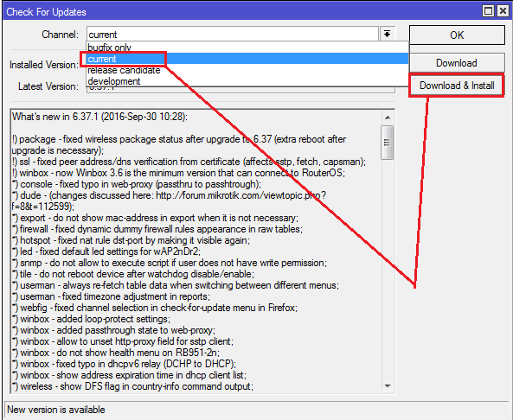Image resolution: width=513 pixels, height=420 pixels.
Task: Click the changelog scrollbar thumb
Action: [388, 143]
